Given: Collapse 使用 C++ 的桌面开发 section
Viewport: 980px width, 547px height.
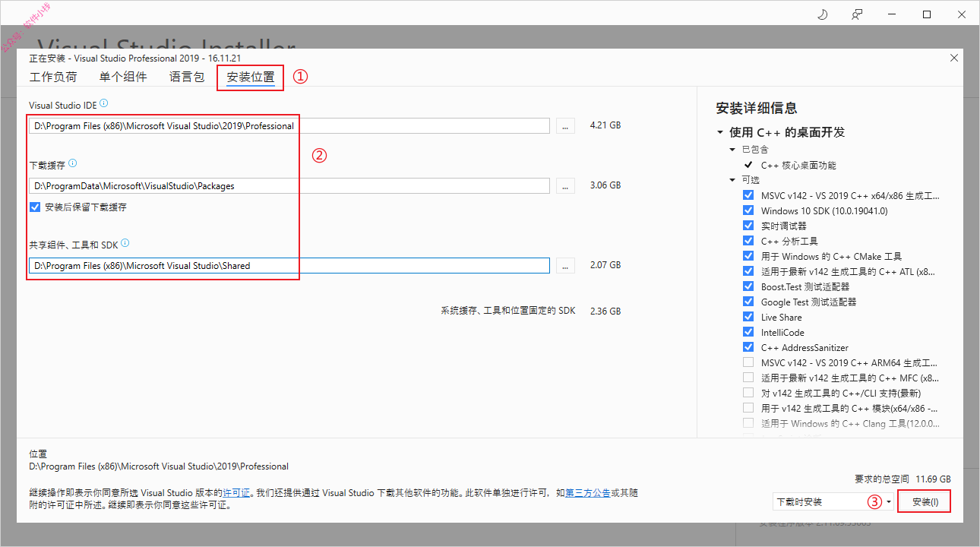Looking at the screenshot, I should (x=720, y=132).
